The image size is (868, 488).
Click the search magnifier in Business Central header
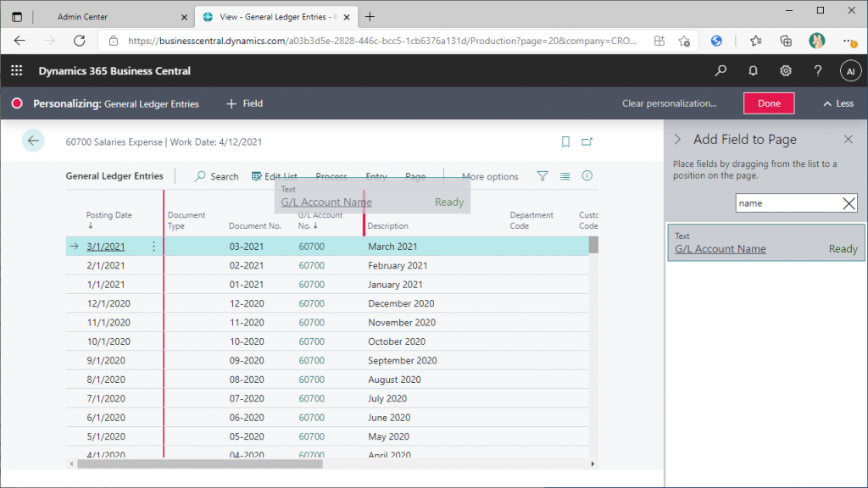[x=721, y=71]
